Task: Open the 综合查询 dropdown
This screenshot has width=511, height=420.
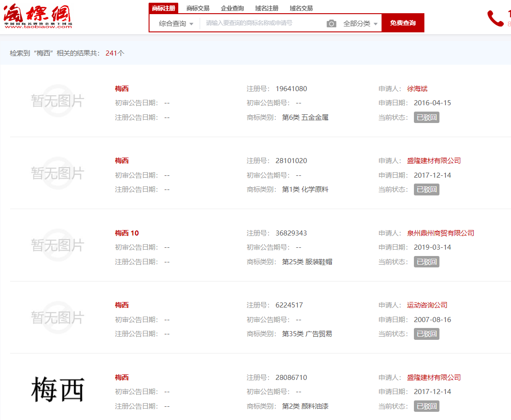Action: 175,24
